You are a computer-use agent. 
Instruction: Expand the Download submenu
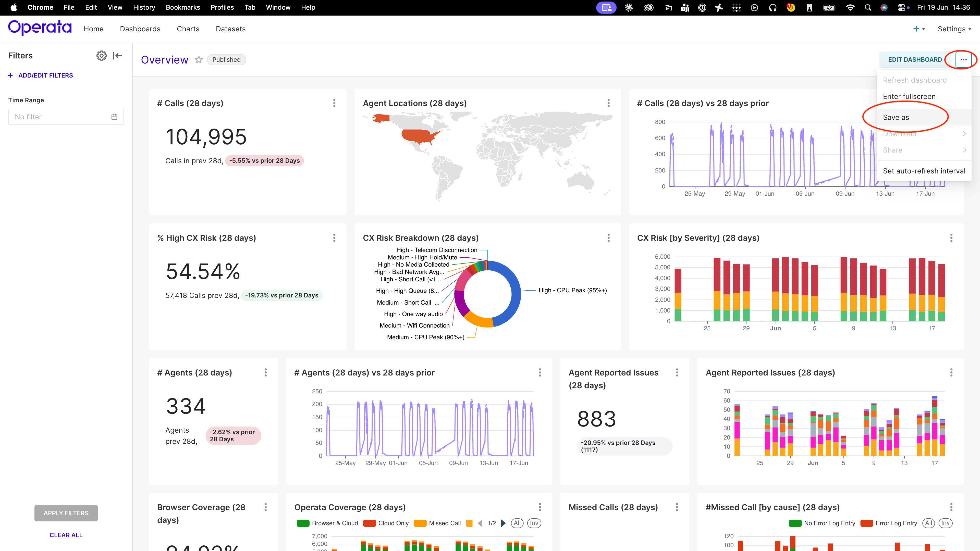coord(924,134)
